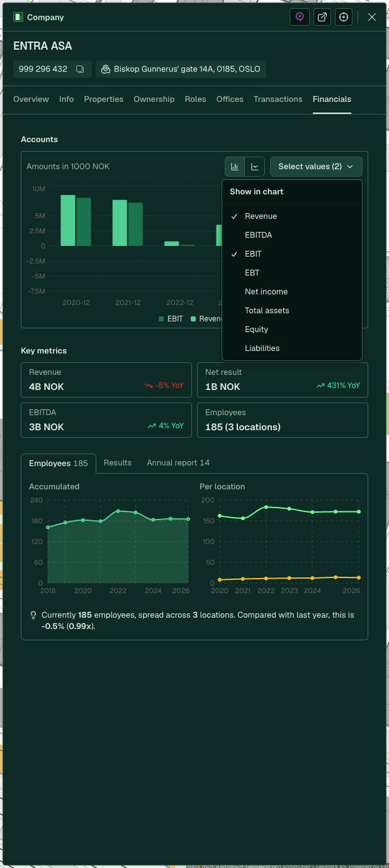Click the crosshair target icon

click(344, 17)
